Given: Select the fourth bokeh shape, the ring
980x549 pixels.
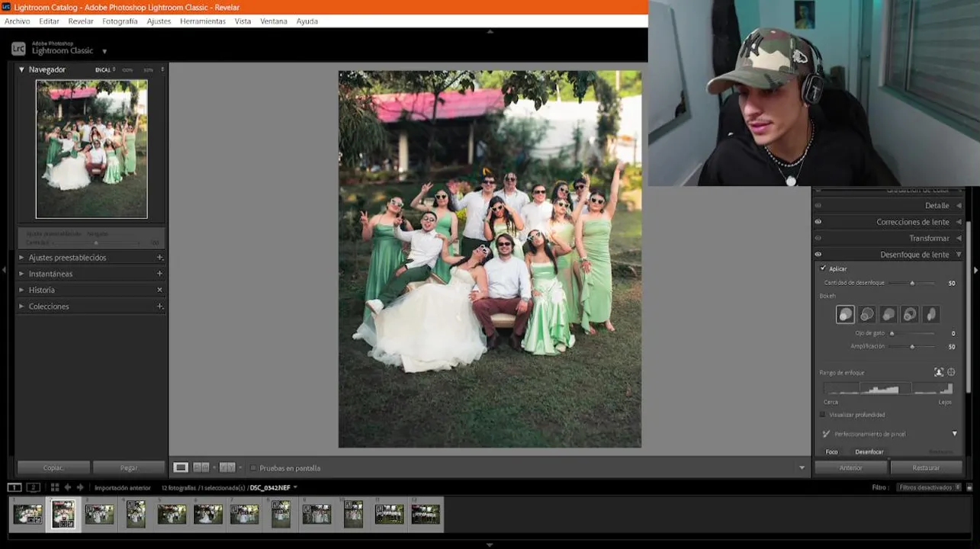Looking at the screenshot, I should 910,314.
